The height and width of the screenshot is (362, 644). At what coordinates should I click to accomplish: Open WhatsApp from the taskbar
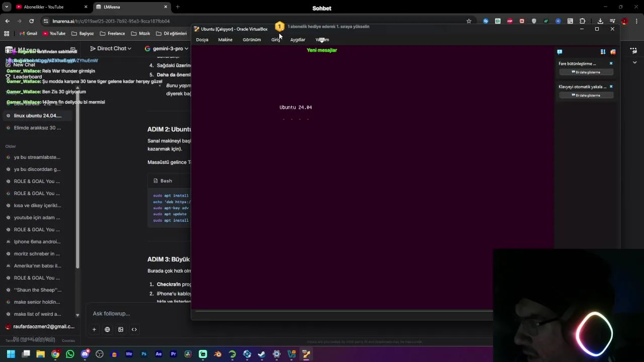point(70,354)
